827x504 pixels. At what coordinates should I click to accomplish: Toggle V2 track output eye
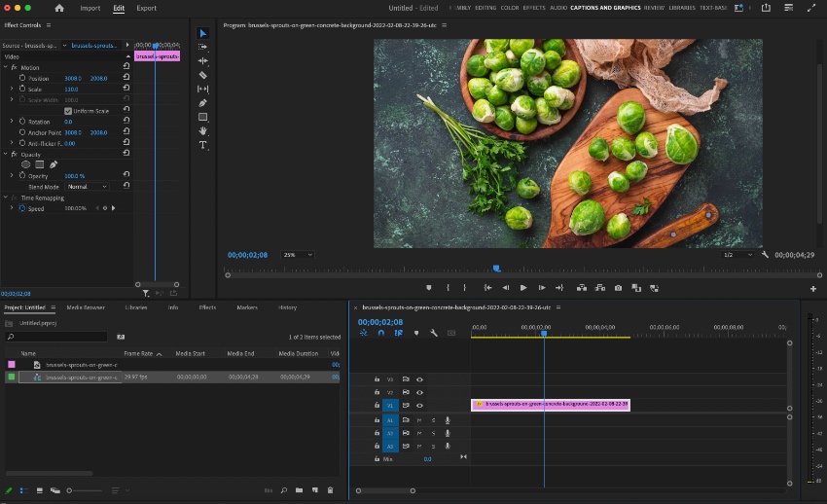(420, 392)
